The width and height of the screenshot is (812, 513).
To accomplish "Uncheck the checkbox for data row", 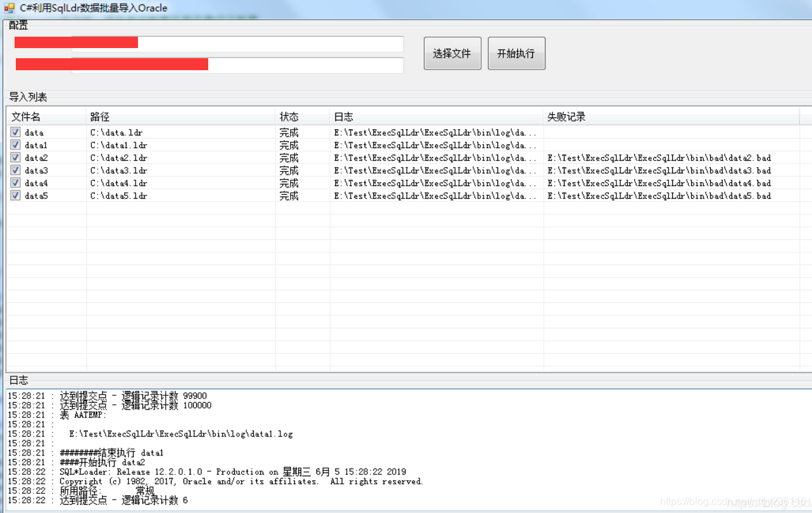I will pos(15,132).
